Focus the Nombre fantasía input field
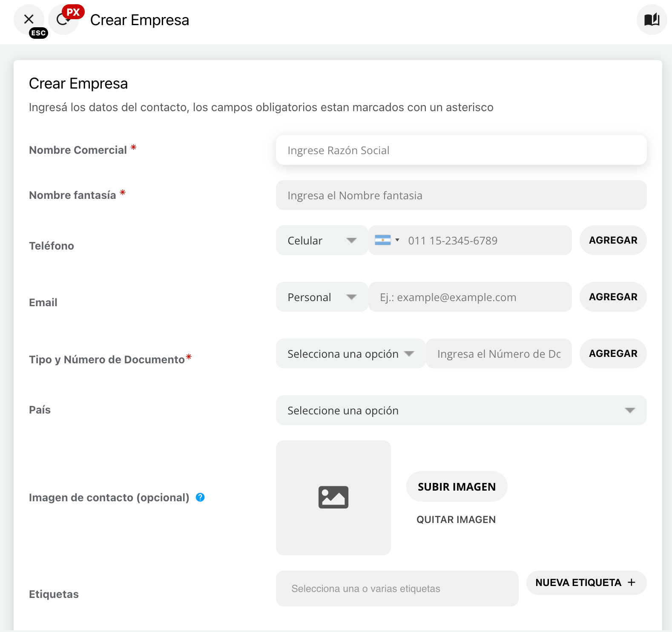672x632 pixels. coord(461,195)
